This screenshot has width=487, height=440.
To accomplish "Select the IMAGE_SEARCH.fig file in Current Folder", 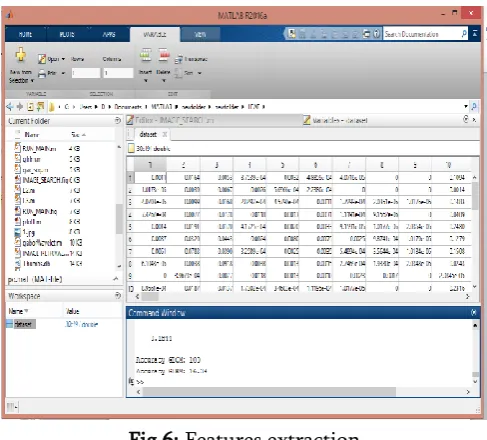I will (x=43, y=180).
